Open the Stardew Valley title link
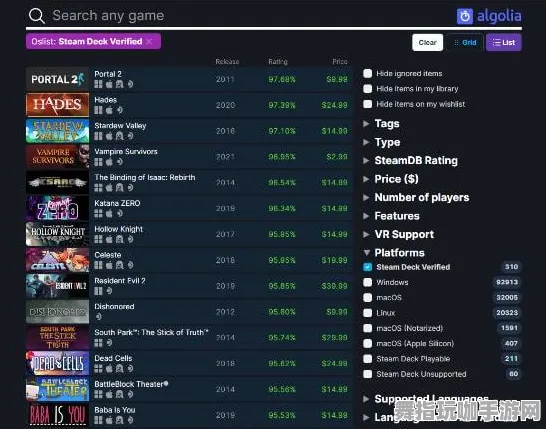Image resolution: width=546 pixels, height=429 pixels. [120, 126]
